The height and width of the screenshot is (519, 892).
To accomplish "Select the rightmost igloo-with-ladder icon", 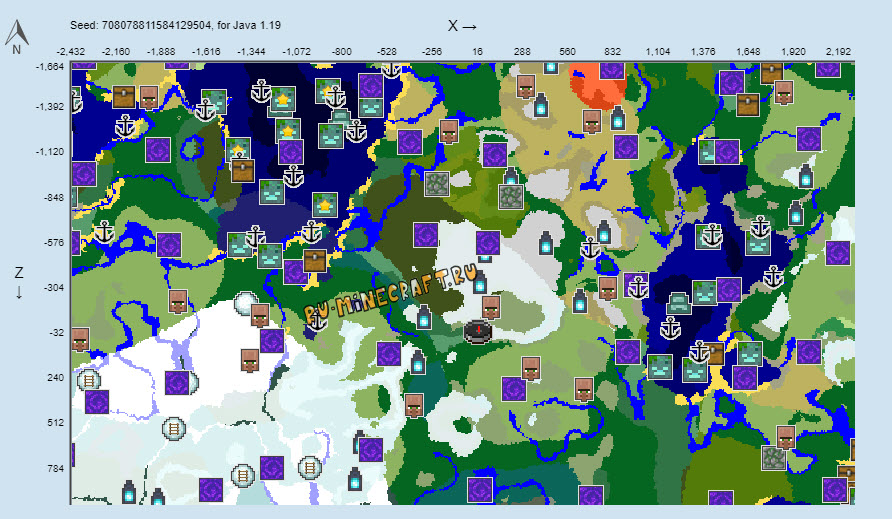I will pyautogui.click(x=309, y=468).
